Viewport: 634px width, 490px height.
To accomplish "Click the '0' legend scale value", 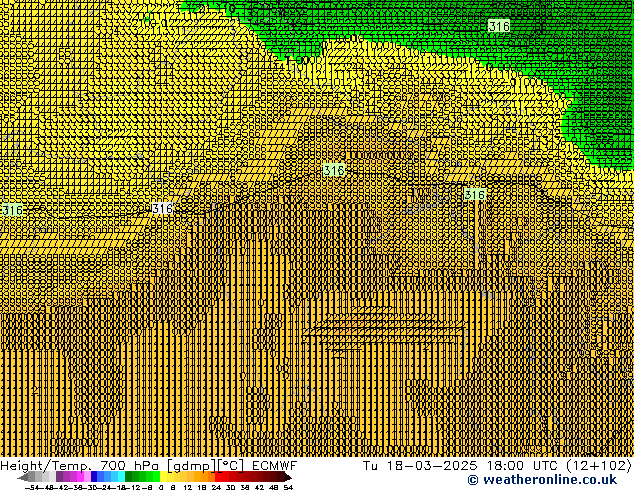I will pos(161,488).
